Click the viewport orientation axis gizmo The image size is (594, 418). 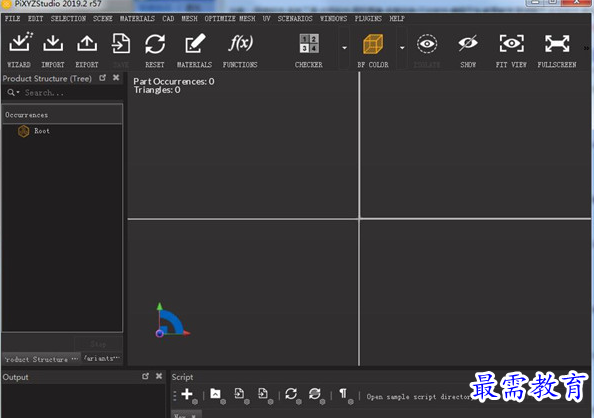[x=172, y=320]
